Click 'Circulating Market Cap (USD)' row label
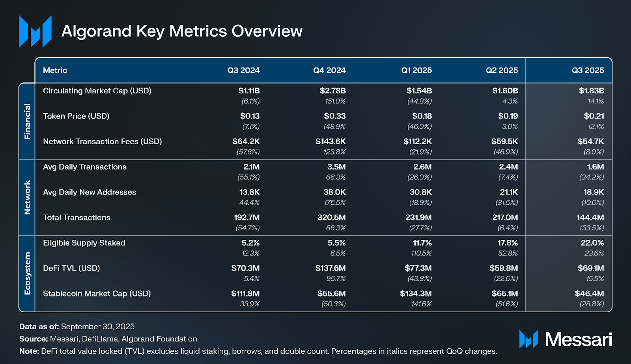631x364 pixels. point(97,91)
